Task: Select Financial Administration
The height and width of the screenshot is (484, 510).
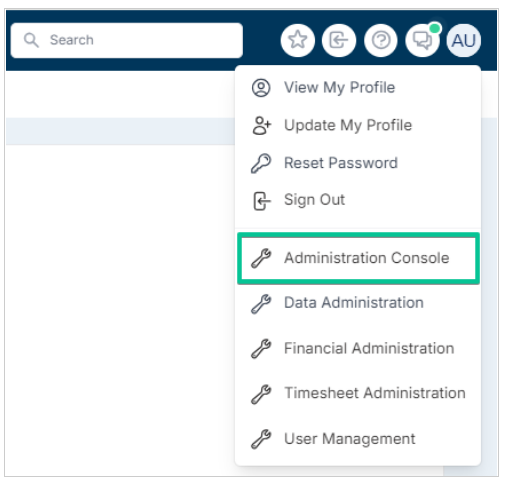Action: [x=358, y=348]
